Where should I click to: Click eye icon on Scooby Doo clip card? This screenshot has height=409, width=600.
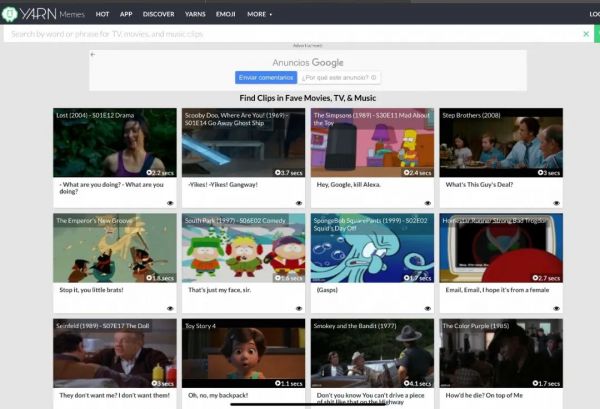coord(299,203)
